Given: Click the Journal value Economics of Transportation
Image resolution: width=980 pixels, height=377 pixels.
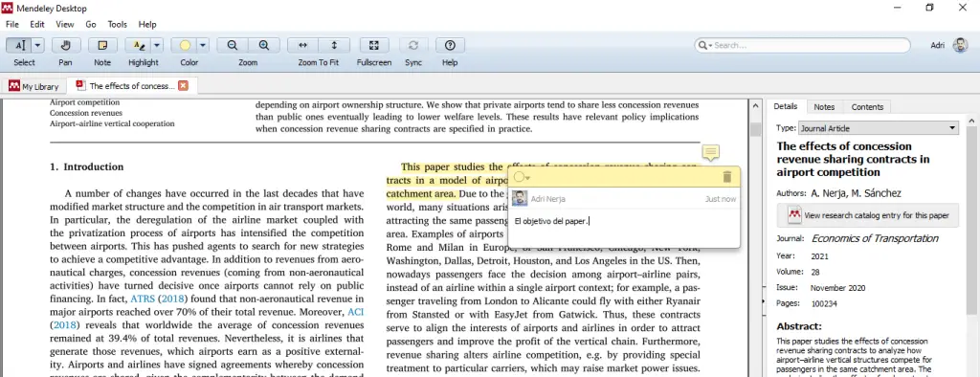Looking at the screenshot, I should pyautogui.click(x=875, y=238).
